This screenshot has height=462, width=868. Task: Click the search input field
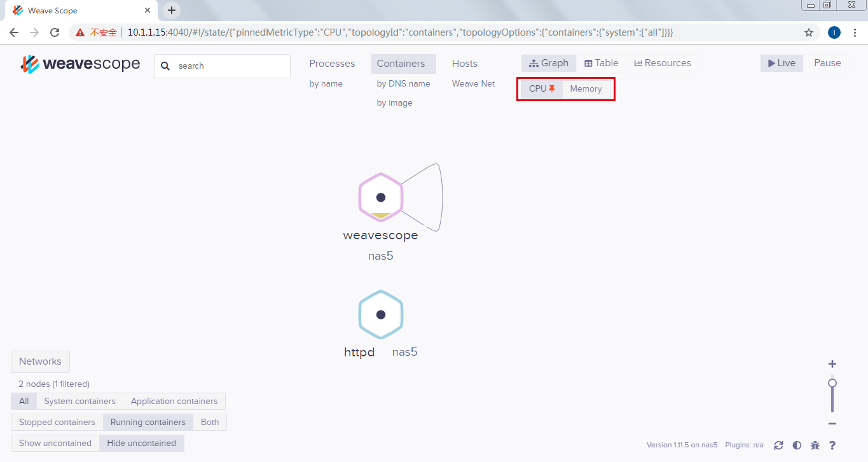click(x=222, y=66)
